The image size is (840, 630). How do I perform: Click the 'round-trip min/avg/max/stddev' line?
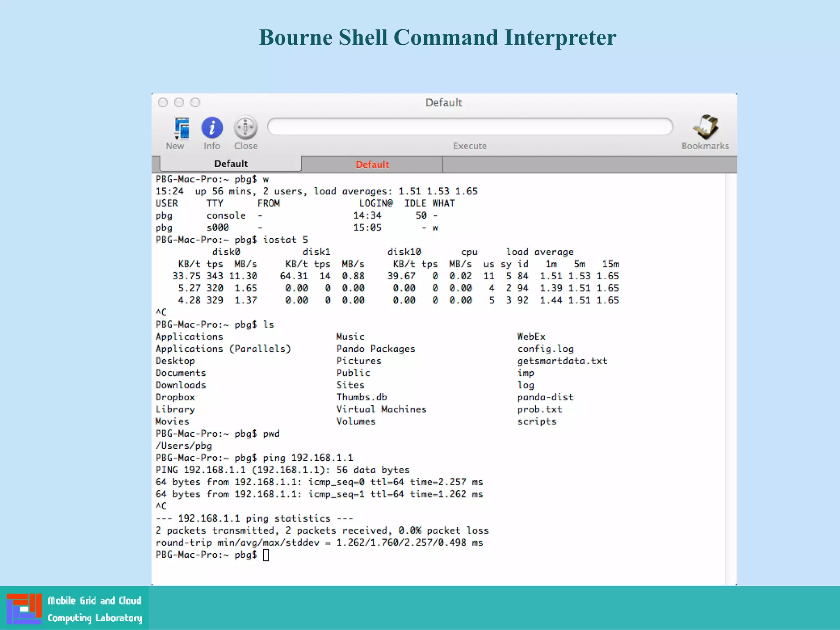pos(319,543)
